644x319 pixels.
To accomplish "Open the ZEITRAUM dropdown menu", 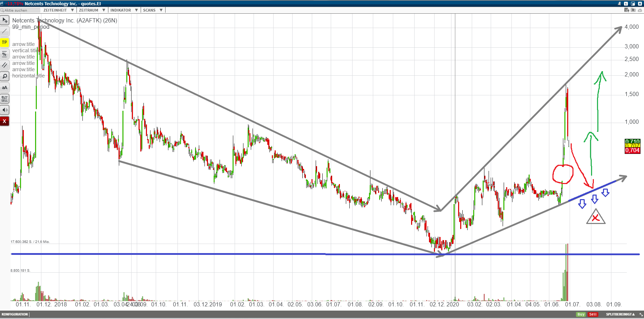I will click(x=92, y=10).
